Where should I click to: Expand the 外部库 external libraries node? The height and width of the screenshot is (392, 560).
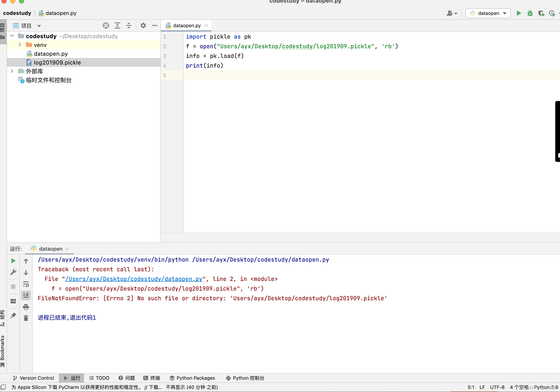pyautogui.click(x=12, y=71)
